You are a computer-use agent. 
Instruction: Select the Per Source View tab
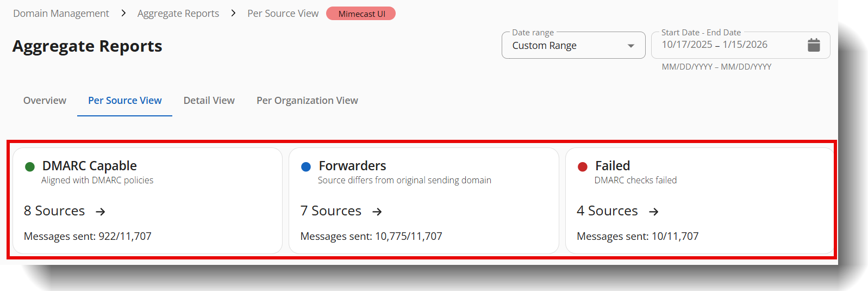click(125, 101)
